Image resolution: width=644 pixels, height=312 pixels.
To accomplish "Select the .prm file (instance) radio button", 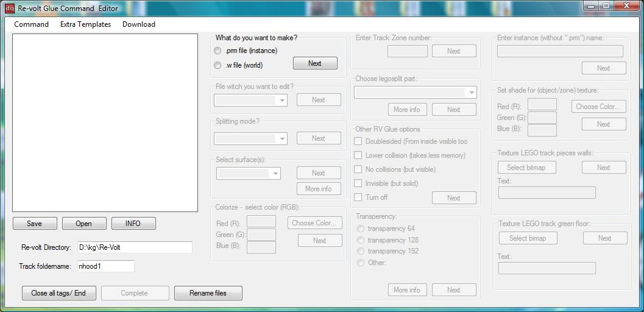I will coord(218,51).
